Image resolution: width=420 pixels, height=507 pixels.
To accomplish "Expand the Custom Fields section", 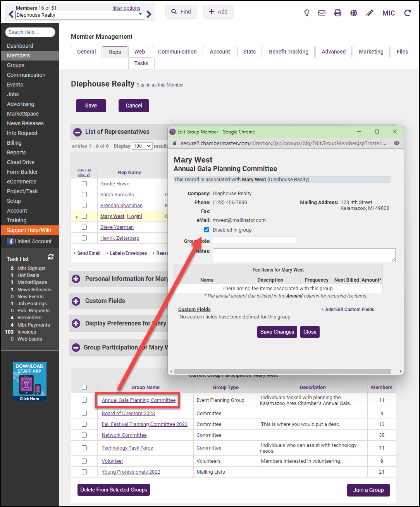I will 76,301.
